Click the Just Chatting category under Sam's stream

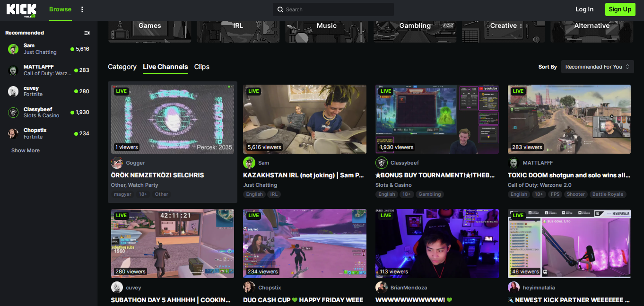click(x=260, y=185)
